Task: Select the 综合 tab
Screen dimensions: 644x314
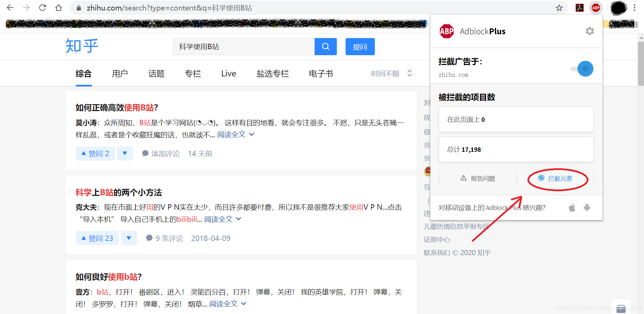Action: pyautogui.click(x=84, y=74)
